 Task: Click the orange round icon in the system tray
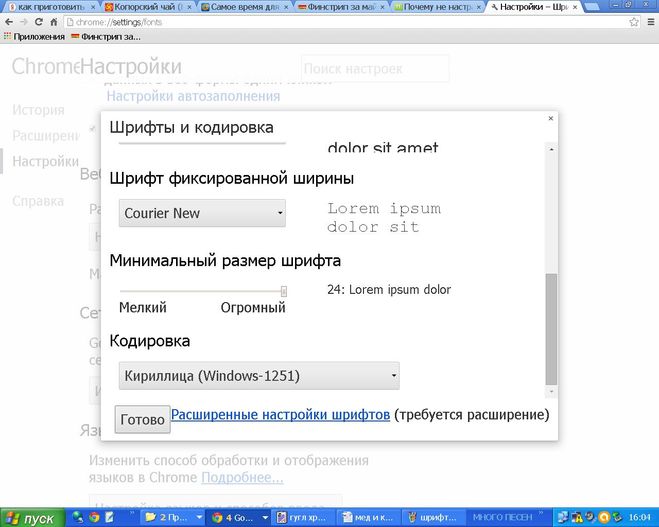604,517
